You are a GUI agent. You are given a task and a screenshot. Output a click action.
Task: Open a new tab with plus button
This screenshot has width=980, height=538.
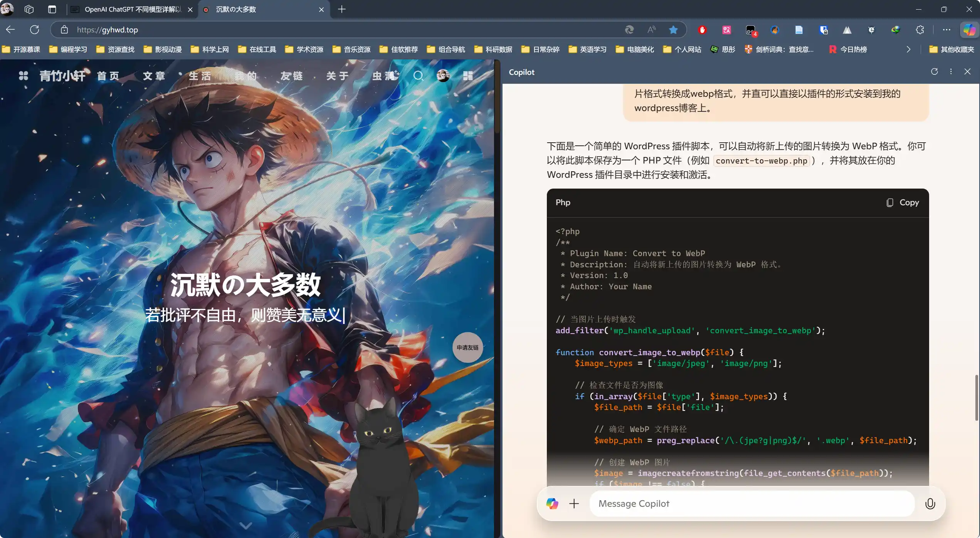click(341, 9)
